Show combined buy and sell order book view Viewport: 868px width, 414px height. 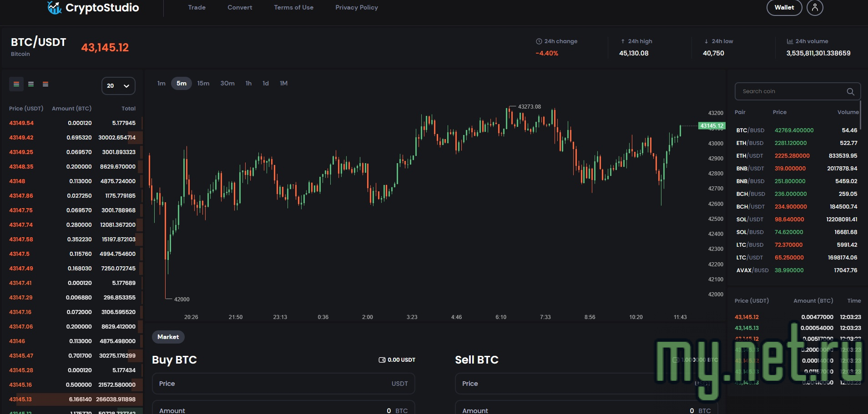[16, 84]
